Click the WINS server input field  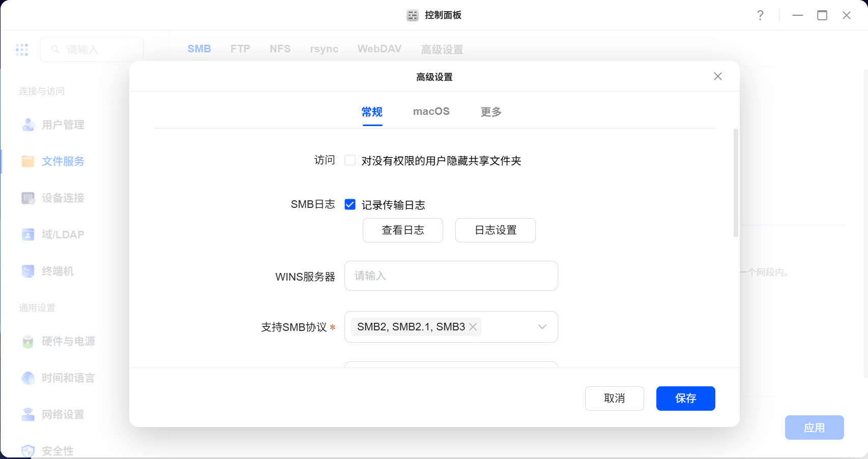(x=451, y=276)
